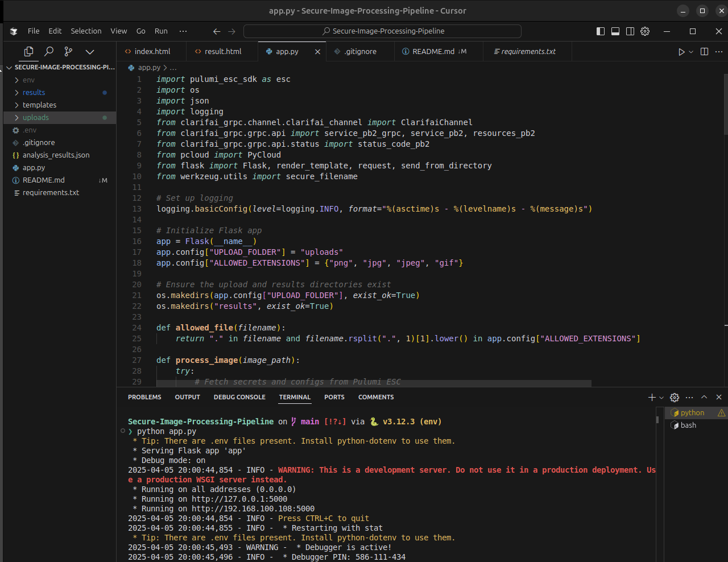Switch to the COMMENTS panel tab

(376, 397)
